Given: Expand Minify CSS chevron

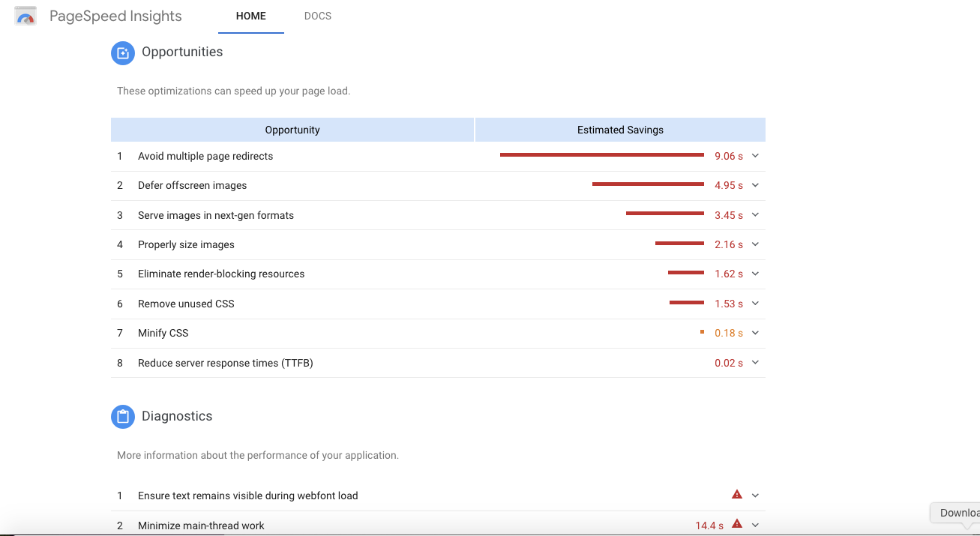Looking at the screenshot, I should tap(755, 333).
